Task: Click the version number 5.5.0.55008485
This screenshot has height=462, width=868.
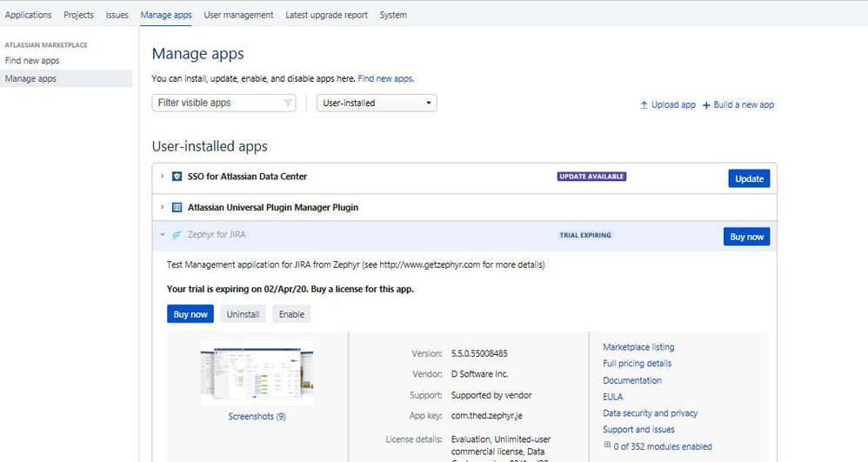Action: [x=479, y=353]
